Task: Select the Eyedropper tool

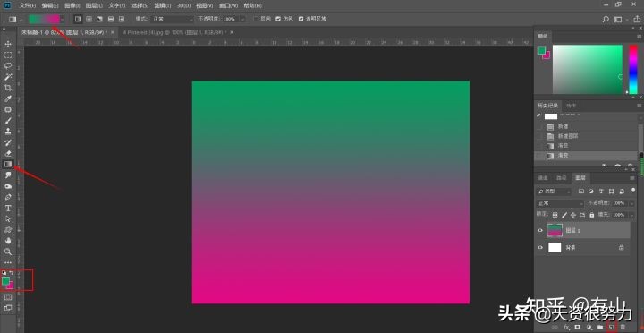Action: click(8, 98)
